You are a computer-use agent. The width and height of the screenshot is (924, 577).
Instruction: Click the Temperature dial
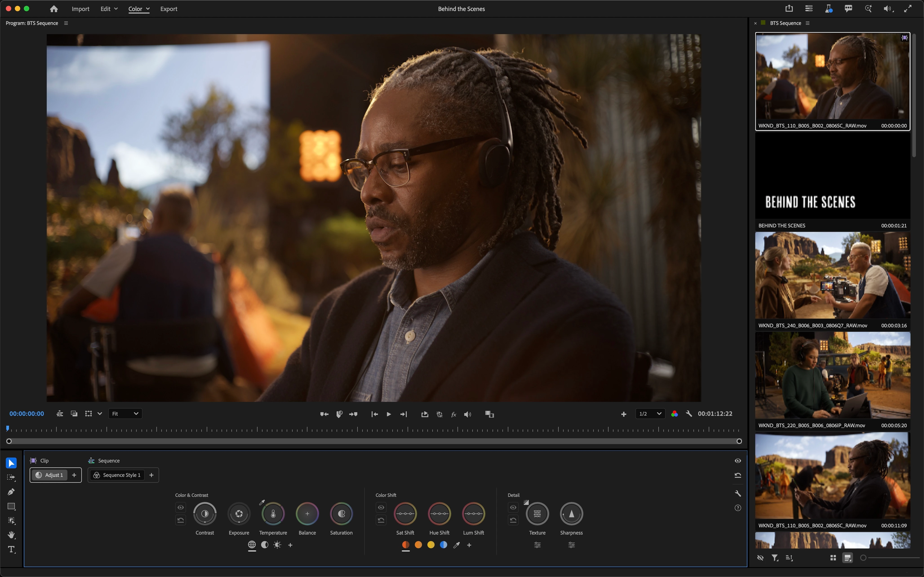point(273,514)
